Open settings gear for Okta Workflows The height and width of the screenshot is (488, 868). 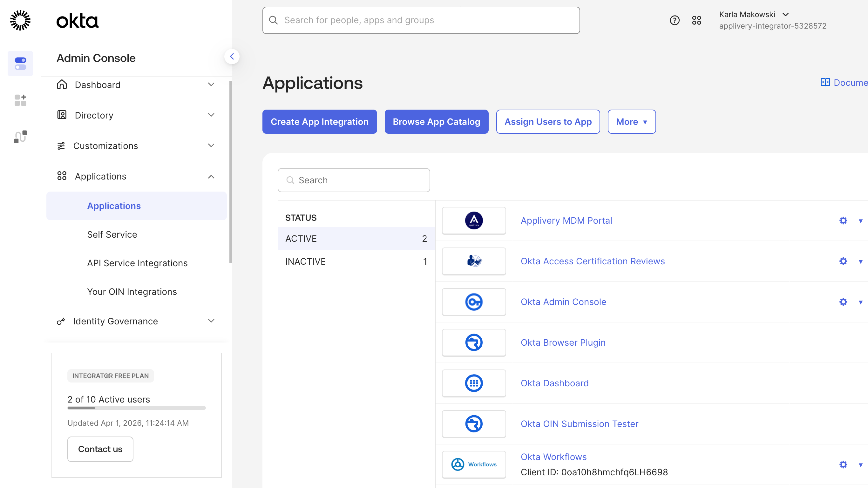[x=843, y=464]
